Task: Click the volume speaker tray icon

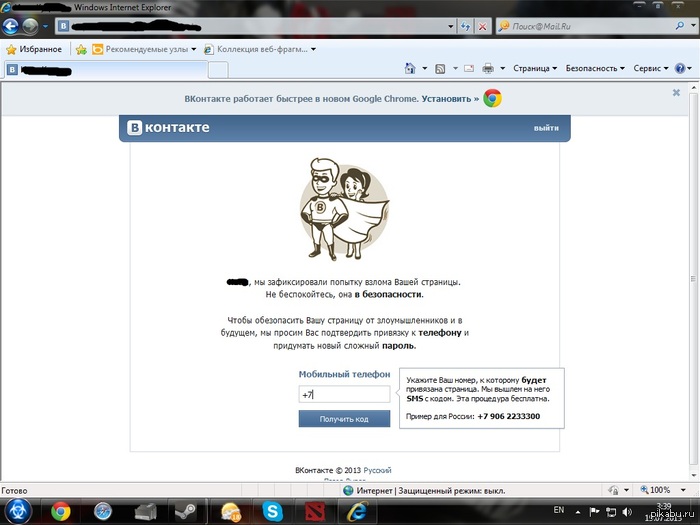Action: tap(627, 512)
